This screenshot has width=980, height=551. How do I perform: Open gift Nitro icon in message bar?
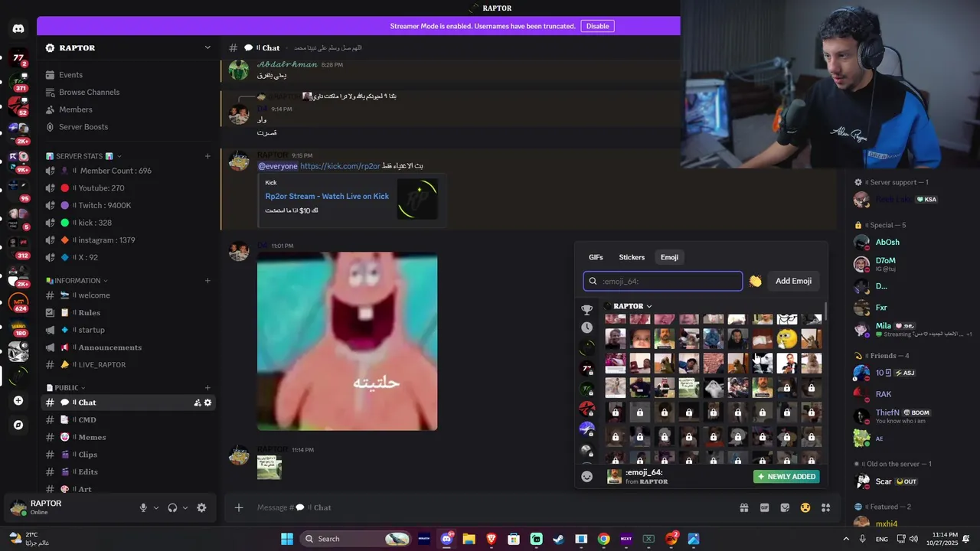pos(743,507)
